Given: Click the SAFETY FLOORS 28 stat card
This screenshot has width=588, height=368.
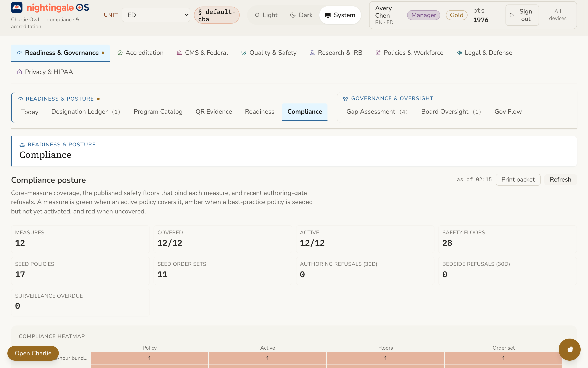Looking at the screenshot, I should click(507, 239).
